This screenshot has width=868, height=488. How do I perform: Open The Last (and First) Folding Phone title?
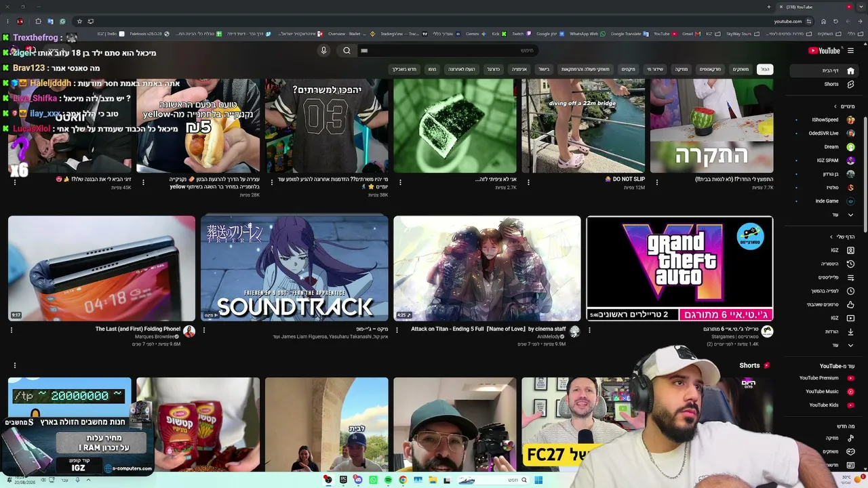[x=138, y=329]
